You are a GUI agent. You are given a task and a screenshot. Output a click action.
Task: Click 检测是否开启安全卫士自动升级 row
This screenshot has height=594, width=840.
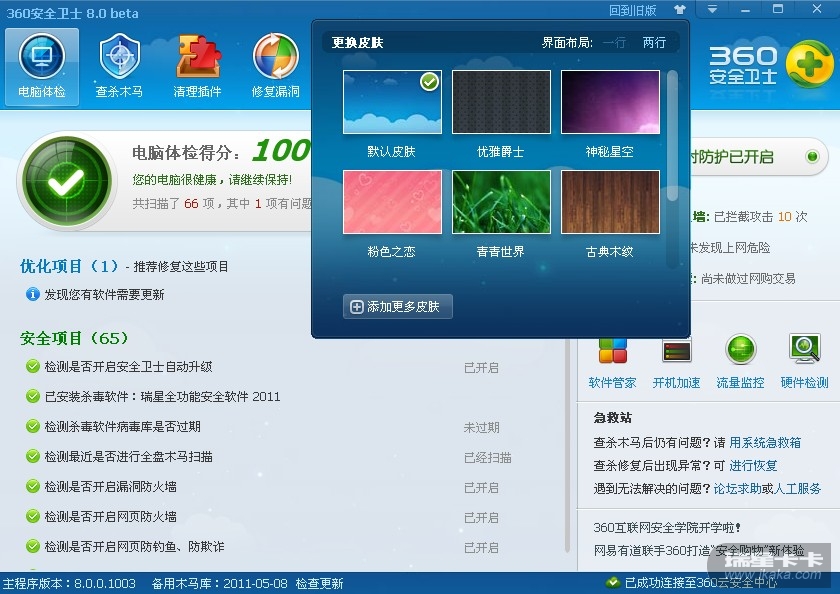pyautogui.click(x=262, y=367)
